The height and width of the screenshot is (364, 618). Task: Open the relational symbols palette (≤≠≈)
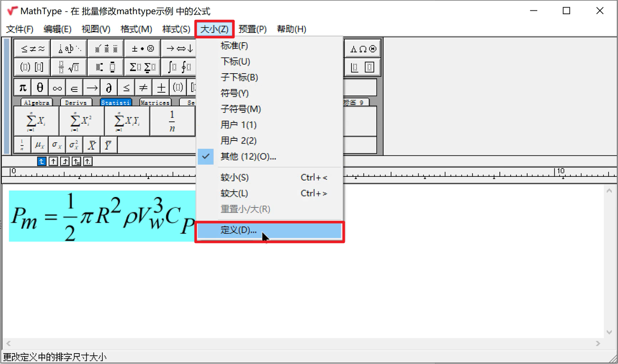[x=33, y=49]
